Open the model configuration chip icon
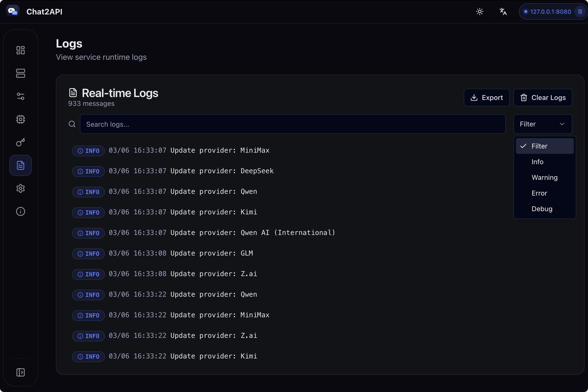The image size is (588, 392). click(20, 119)
